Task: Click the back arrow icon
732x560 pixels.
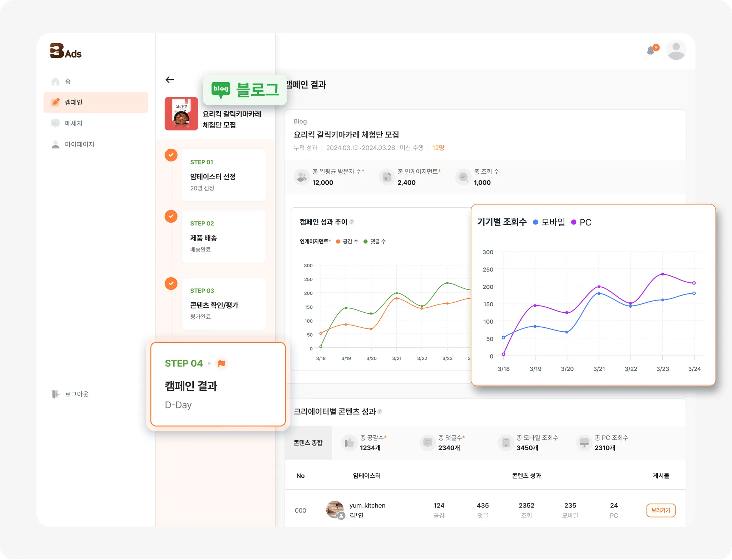Action: [170, 80]
